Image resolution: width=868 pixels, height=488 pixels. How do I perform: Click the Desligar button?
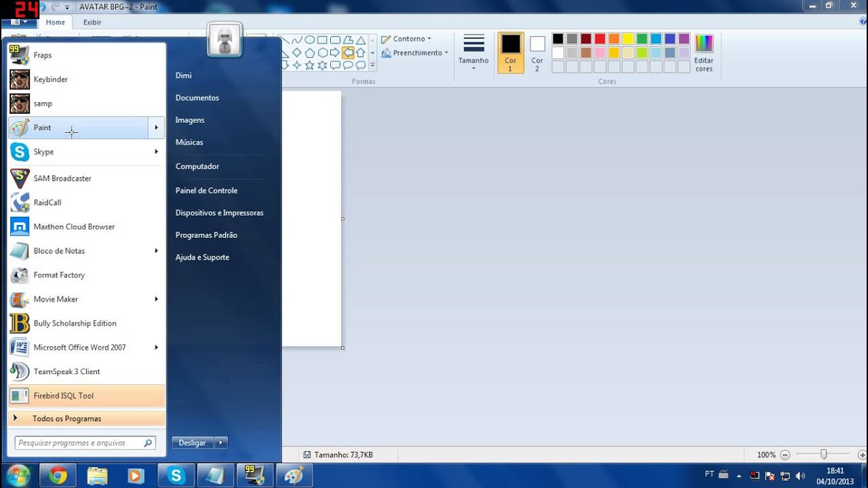click(x=193, y=443)
